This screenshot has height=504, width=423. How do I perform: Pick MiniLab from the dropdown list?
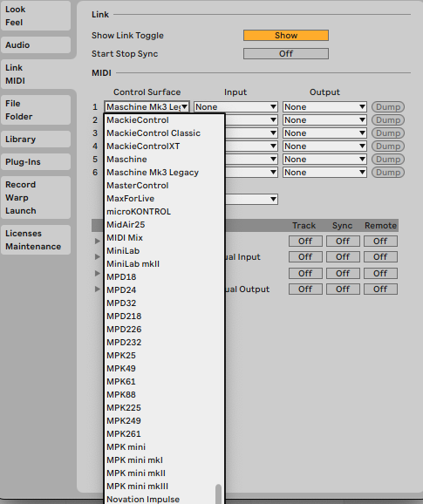[x=164, y=251]
